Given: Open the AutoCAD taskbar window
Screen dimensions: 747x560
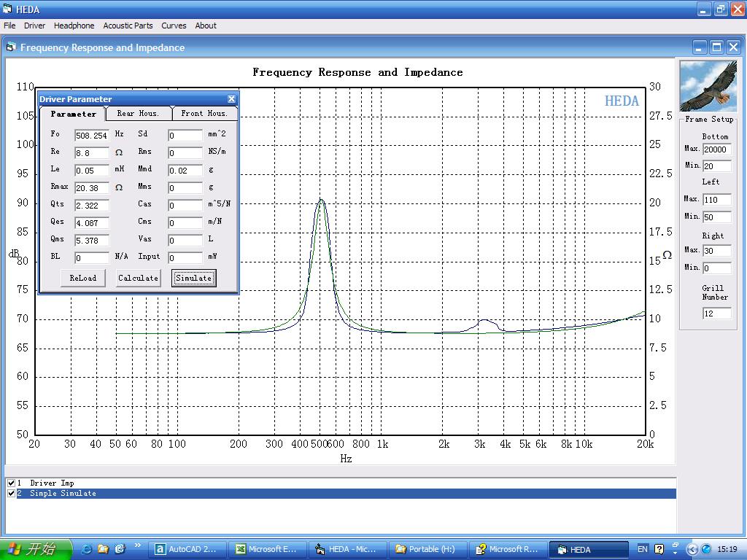Looking at the screenshot, I should (186, 549).
